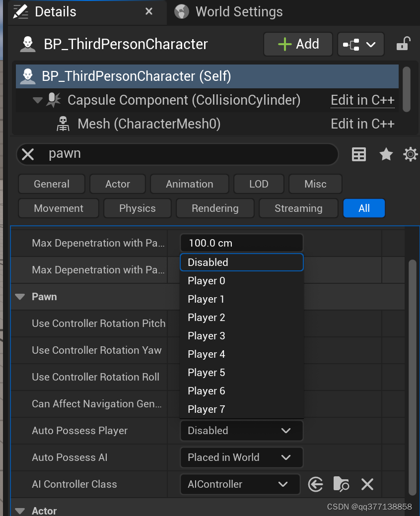420x516 pixels.
Task: Collapse the Pawn section
Action: click(x=20, y=297)
